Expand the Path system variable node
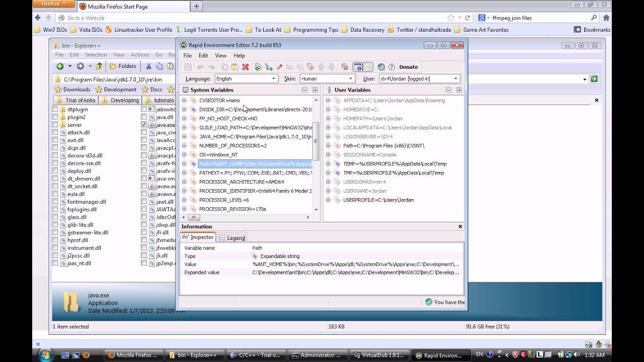This screenshot has width=644, height=362. coord(184,164)
